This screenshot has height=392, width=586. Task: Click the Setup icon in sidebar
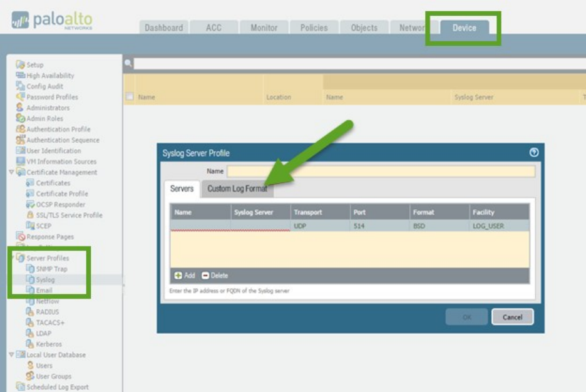tap(20, 64)
